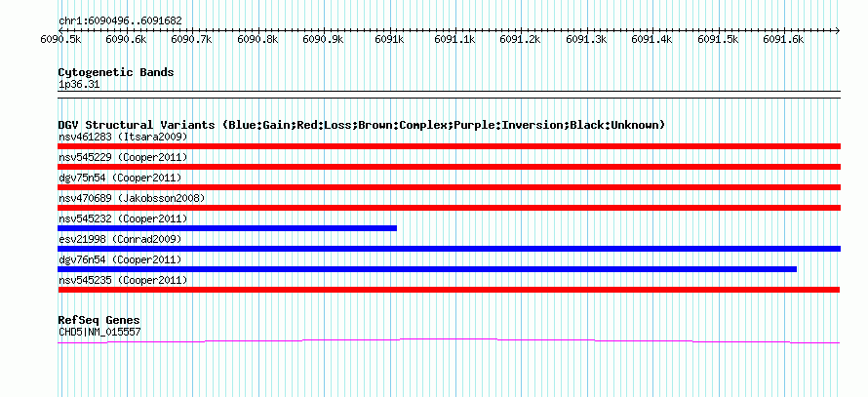
Task: Click the 6090.9k ruler tick label
Action: [323, 39]
